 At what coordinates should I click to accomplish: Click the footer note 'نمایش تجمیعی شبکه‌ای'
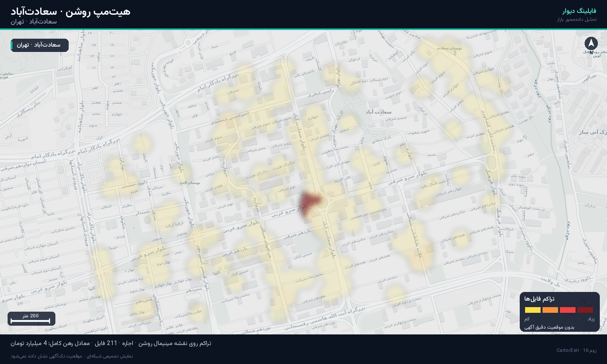(x=110, y=356)
